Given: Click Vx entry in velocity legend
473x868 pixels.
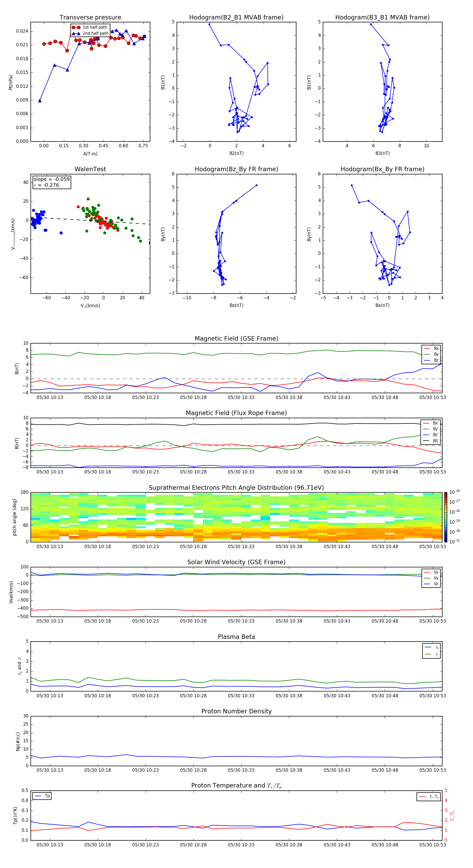Looking at the screenshot, I should click(431, 572).
